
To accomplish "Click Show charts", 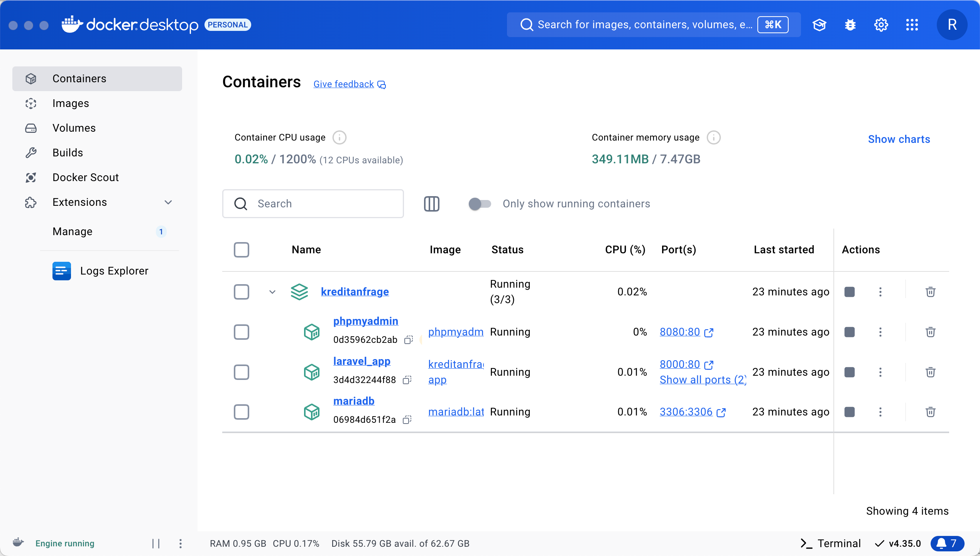I will (899, 139).
